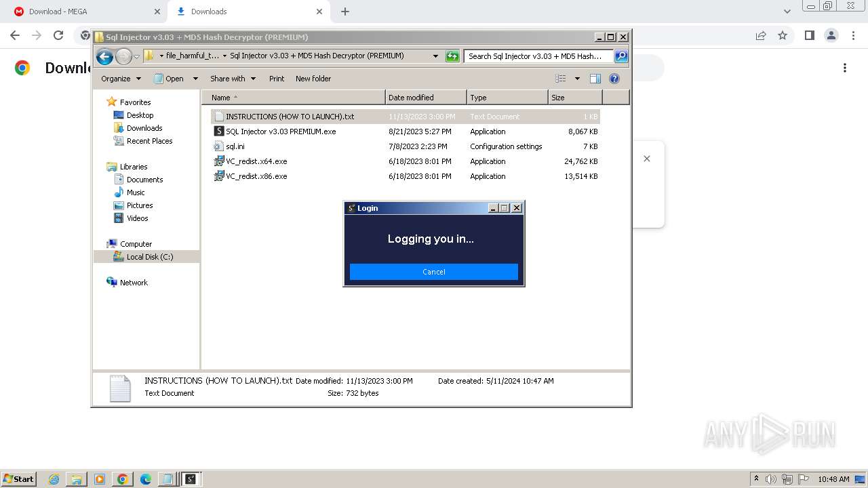Open Chrome tab search chevron
This screenshot has width=868, height=488.
click(787, 12)
